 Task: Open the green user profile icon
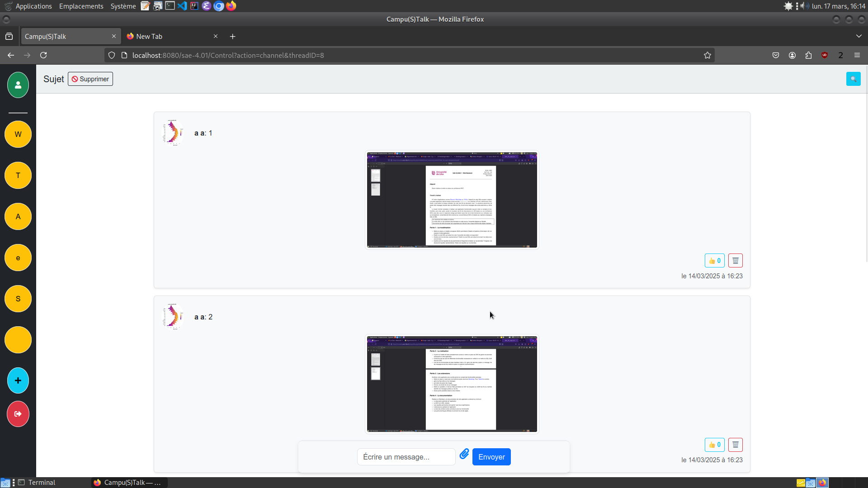coord(18,85)
